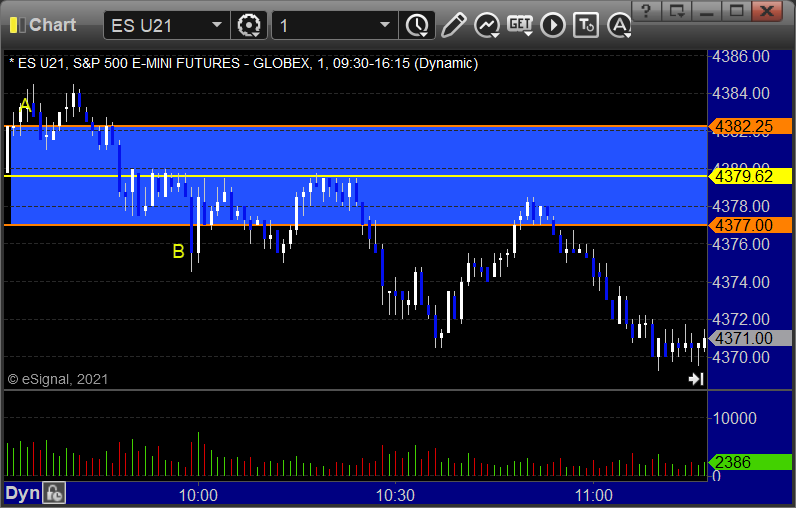The height and width of the screenshot is (508, 796).
Task: Open the window options menu icon
Action: [x=676, y=11]
